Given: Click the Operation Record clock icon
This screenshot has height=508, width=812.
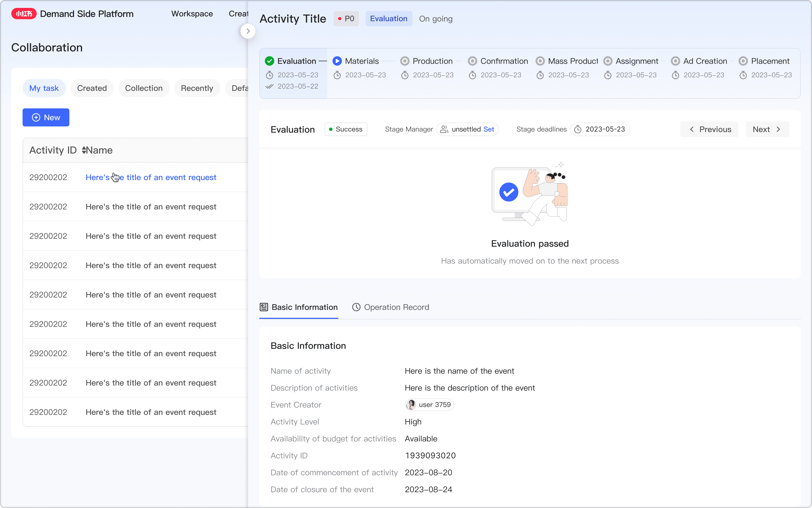Looking at the screenshot, I should 356,307.
